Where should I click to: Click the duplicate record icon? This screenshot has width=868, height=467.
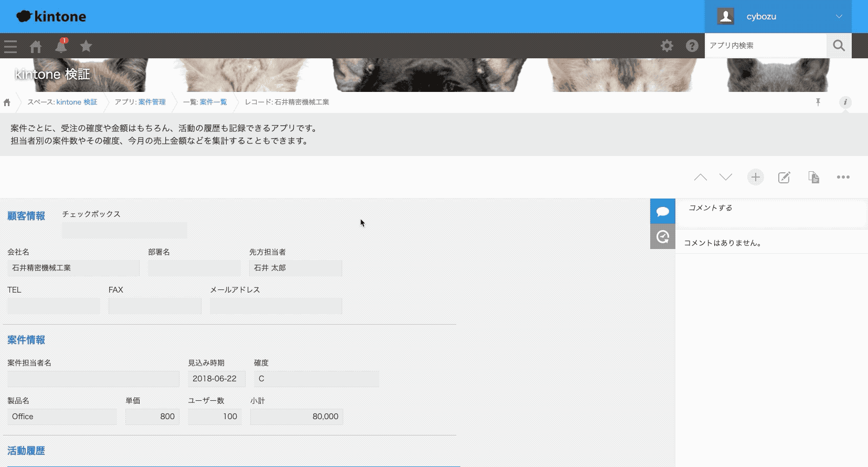(x=813, y=178)
